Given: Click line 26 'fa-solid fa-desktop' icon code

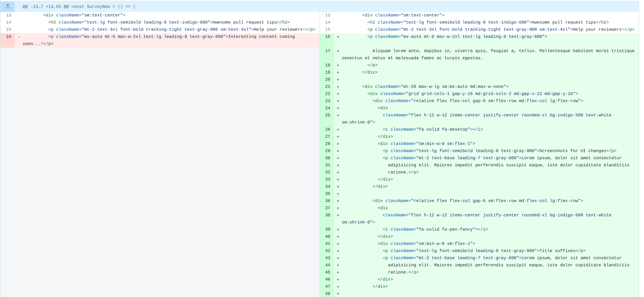Looking at the screenshot, I should (433, 129).
